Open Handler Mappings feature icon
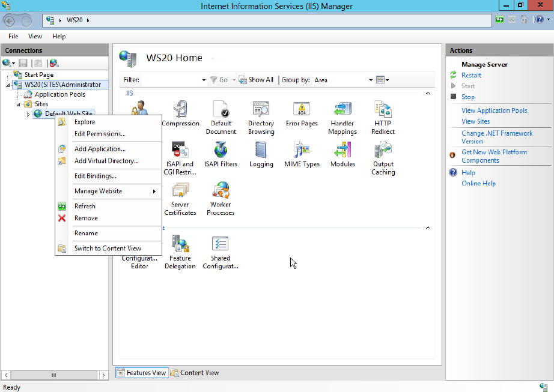The height and width of the screenshot is (392, 554). [x=342, y=118]
